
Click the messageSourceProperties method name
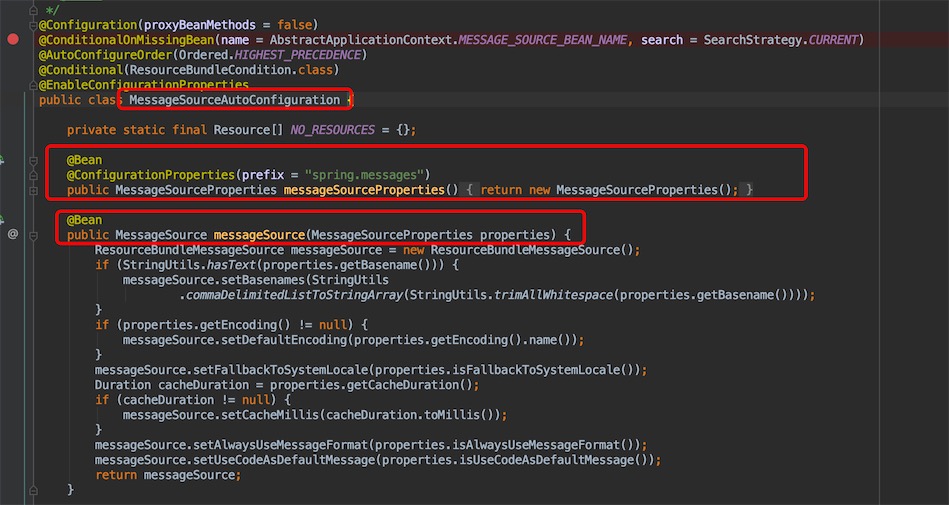click(x=364, y=190)
